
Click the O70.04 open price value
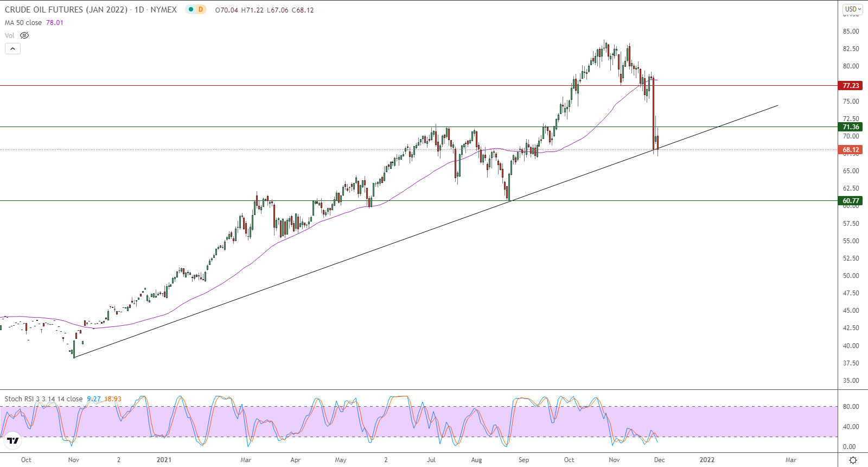[227, 10]
